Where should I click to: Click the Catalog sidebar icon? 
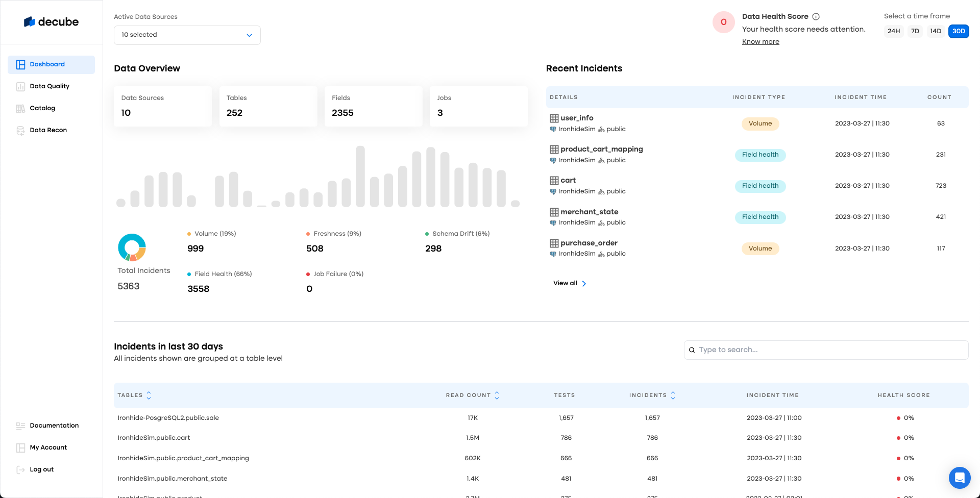click(20, 109)
